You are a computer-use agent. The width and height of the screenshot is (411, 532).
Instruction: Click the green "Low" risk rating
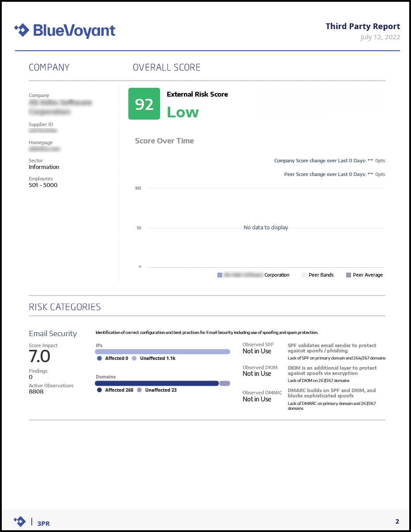pyautogui.click(x=183, y=112)
